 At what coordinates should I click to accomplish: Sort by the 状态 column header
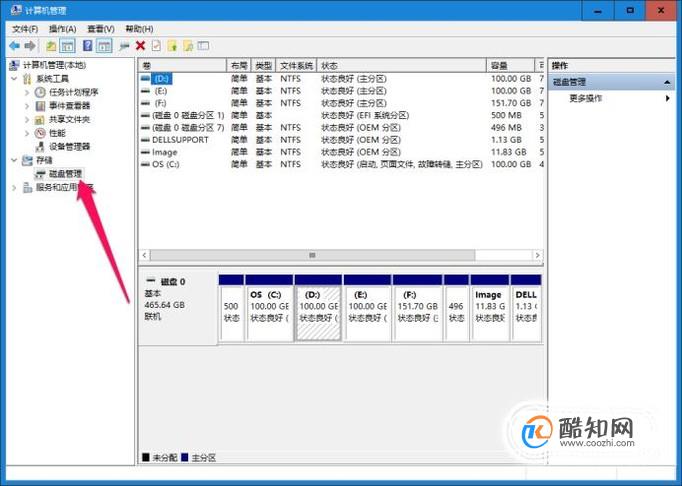(x=401, y=66)
